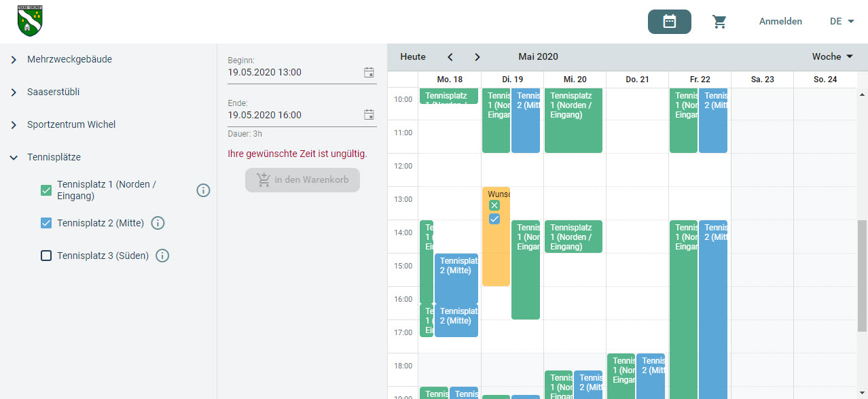868x399 pixels.
Task: Show info for Tennisplatz 1 (Norden / Eingang)
Action: pos(203,190)
